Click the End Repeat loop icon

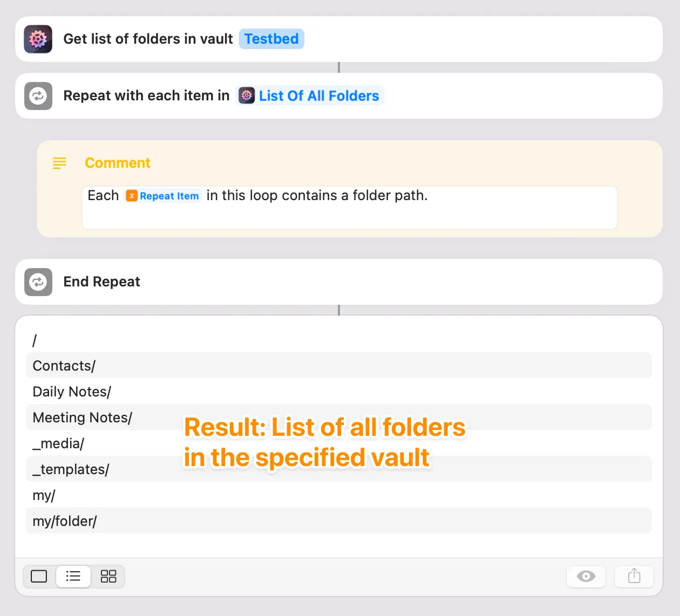pyautogui.click(x=38, y=282)
